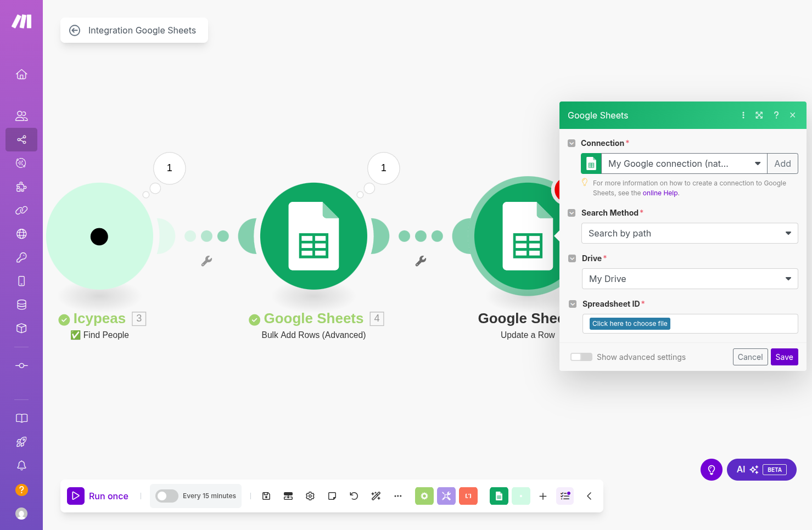812x530 pixels.
Task: Open the operation bubble above Bulk Add Rows module
Action: 384,168
